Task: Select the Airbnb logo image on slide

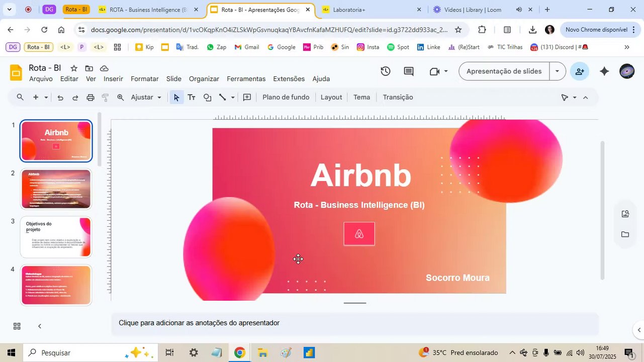Action: 359,234
